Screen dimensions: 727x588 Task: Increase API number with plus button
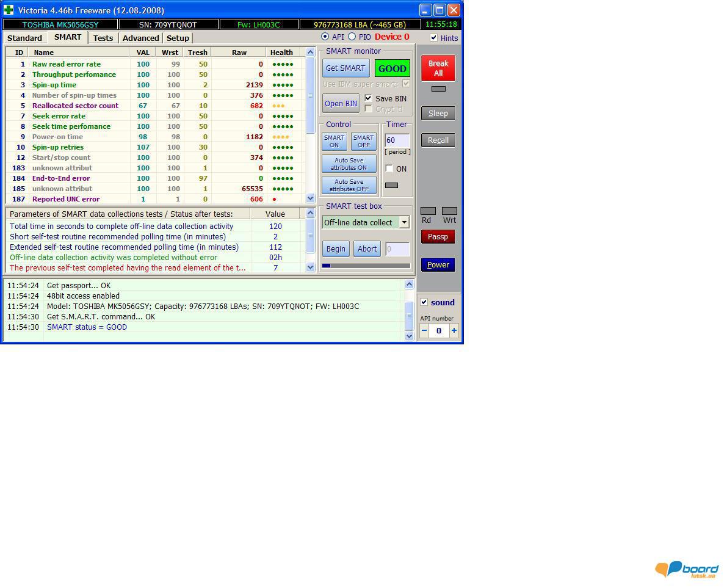(454, 330)
